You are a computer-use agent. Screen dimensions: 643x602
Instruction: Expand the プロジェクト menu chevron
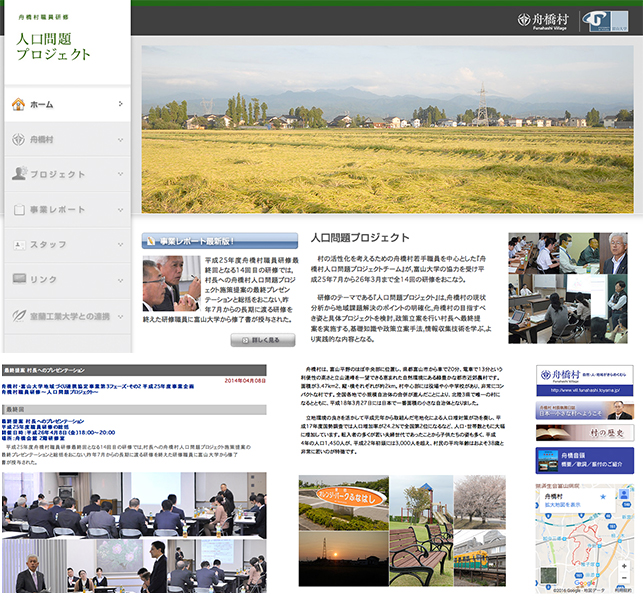click(x=120, y=174)
